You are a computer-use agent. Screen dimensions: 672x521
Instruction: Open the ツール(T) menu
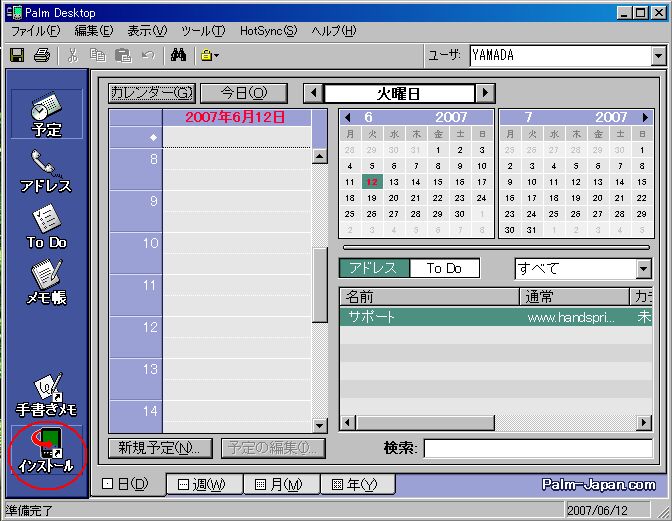203,31
